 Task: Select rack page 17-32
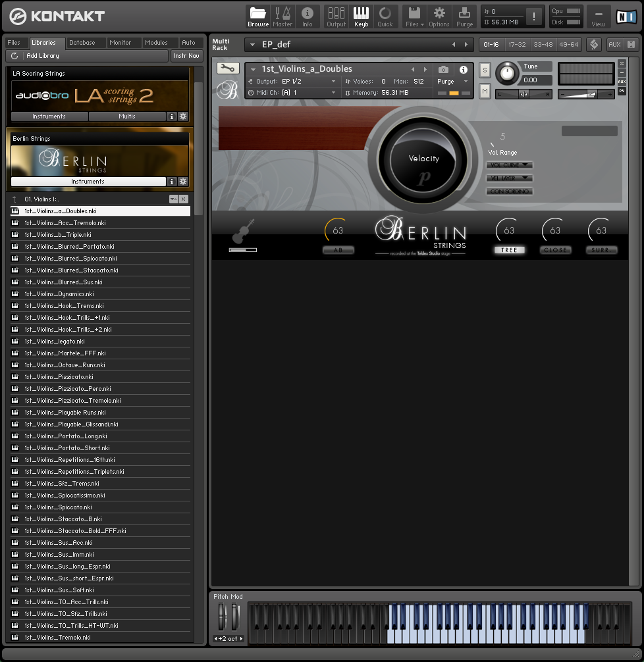tap(517, 44)
